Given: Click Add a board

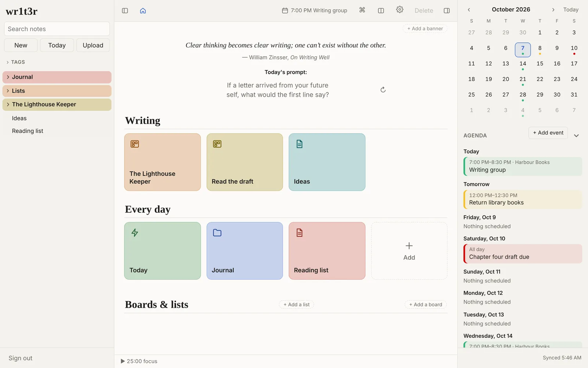Looking at the screenshot, I should [426, 305].
